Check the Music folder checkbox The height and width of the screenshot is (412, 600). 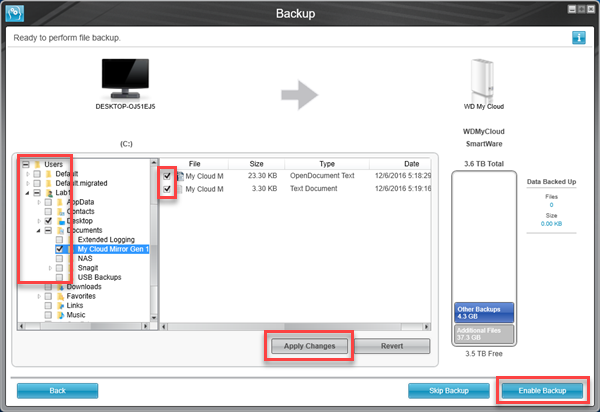48,315
